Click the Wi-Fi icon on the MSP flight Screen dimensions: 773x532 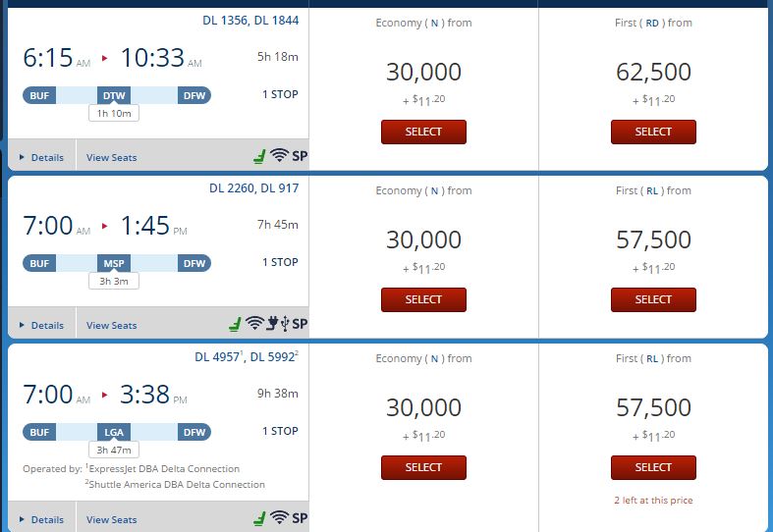(x=254, y=323)
